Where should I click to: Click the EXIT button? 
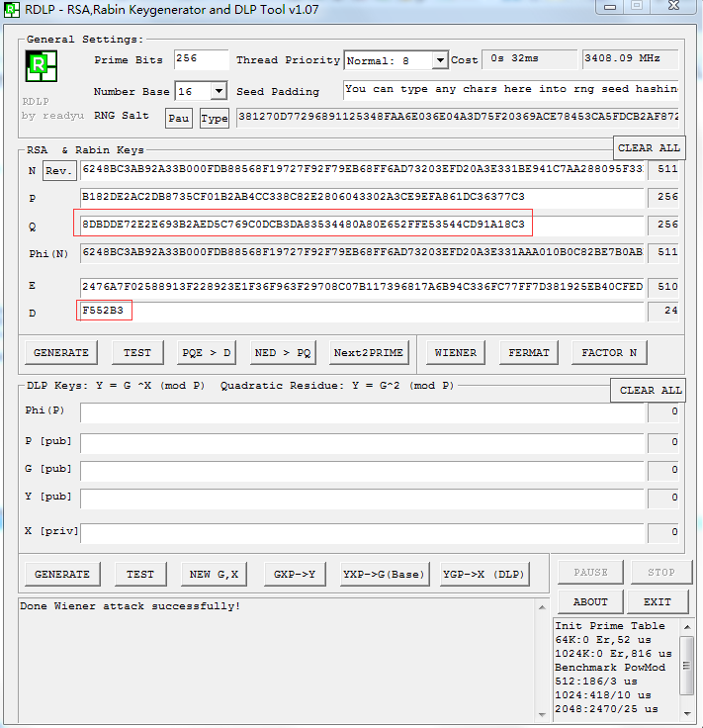click(x=658, y=602)
